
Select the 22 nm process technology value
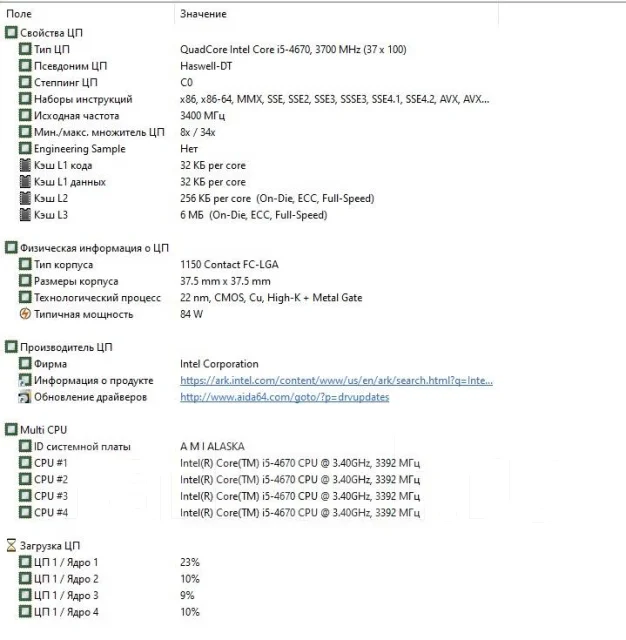click(x=271, y=298)
